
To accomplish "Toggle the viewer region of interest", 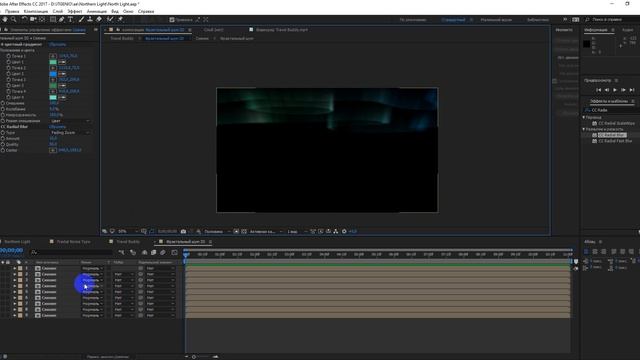I will 236,231.
